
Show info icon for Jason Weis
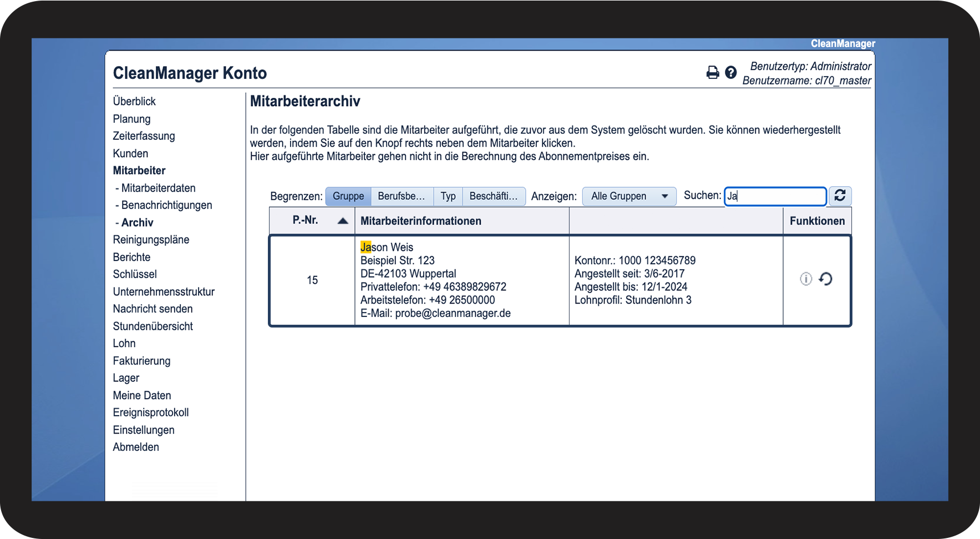click(x=805, y=279)
